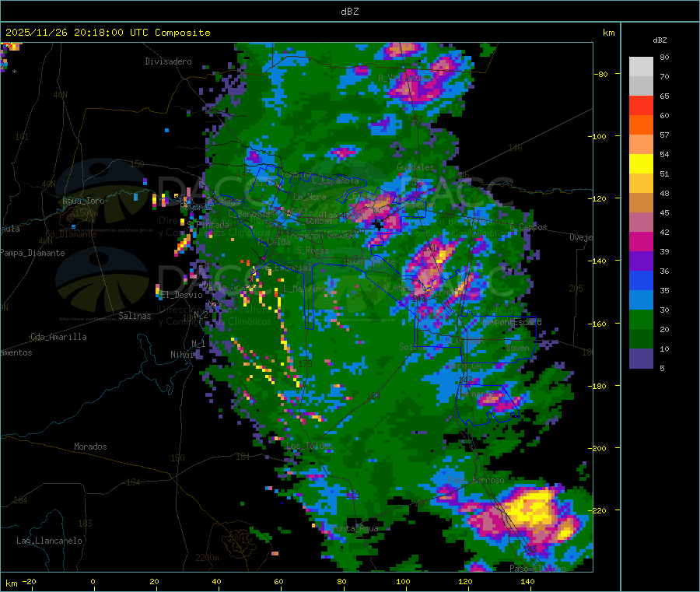Click the '5' value on the legend
The height and width of the screenshot is (592, 700).
click(x=662, y=368)
